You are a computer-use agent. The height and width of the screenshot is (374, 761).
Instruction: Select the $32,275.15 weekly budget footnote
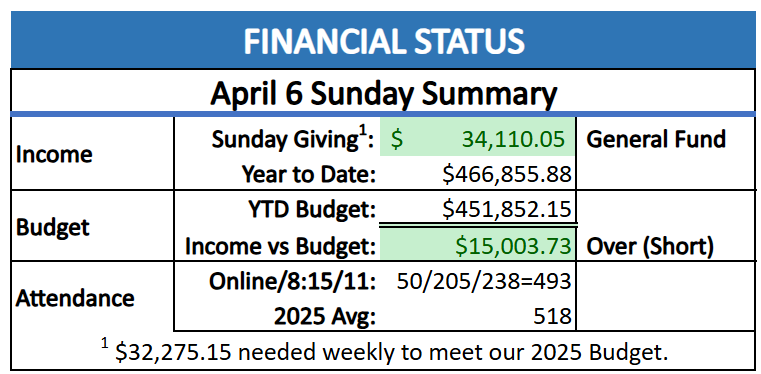coord(384,353)
